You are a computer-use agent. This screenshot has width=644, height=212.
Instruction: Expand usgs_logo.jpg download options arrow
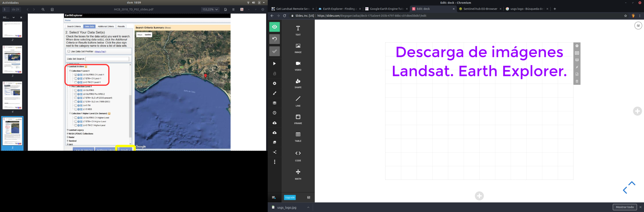click(x=308, y=207)
